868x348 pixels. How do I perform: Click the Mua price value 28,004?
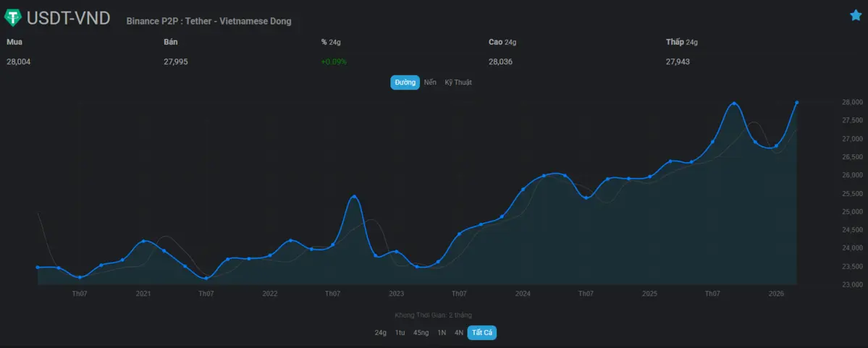click(18, 61)
